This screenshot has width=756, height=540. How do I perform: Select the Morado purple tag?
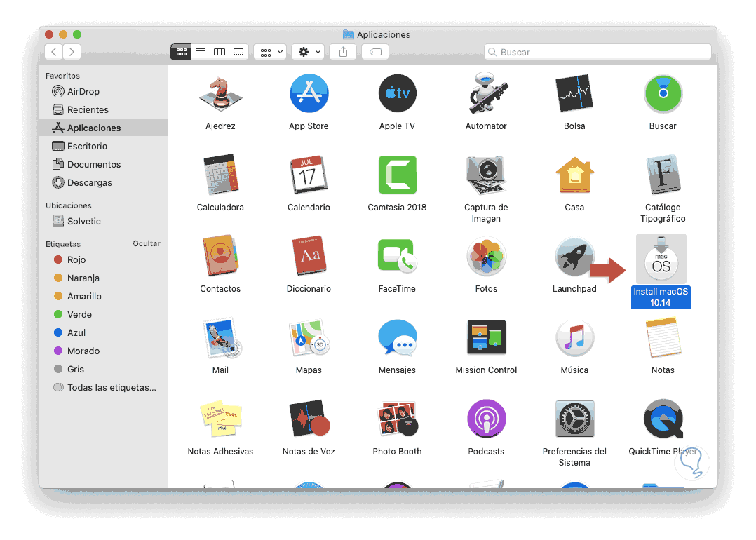(x=104, y=351)
